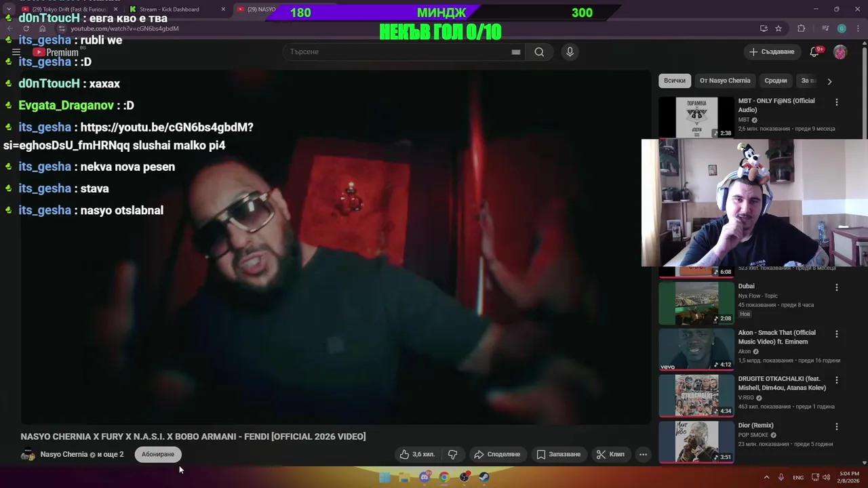
Task: Open browser extensions puzzle icon
Action: tap(802, 28)
